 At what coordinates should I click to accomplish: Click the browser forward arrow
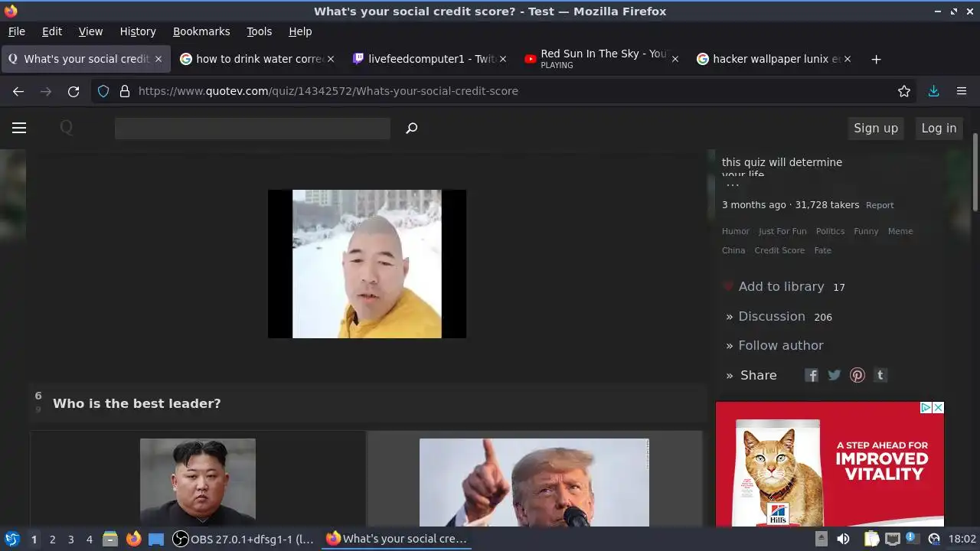[x=46, y=91]
